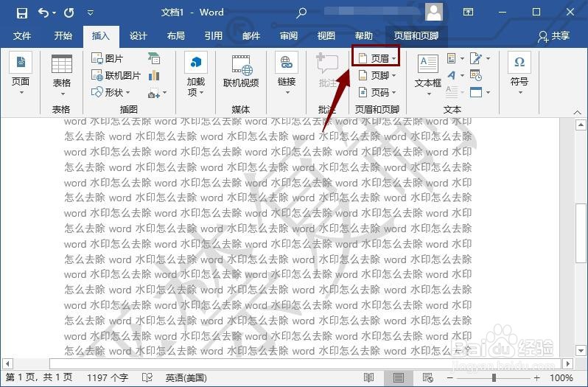Click the Save icon in title bar
588x387 pixels.
22,13
